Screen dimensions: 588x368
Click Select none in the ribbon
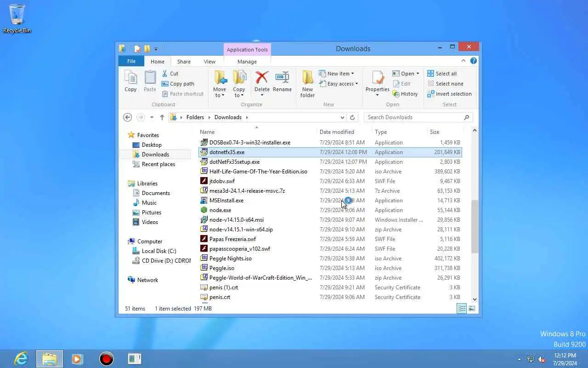(445, 84)
